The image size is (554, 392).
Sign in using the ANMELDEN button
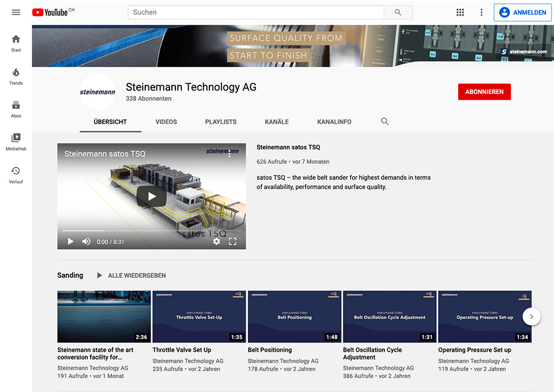point(523,12)
